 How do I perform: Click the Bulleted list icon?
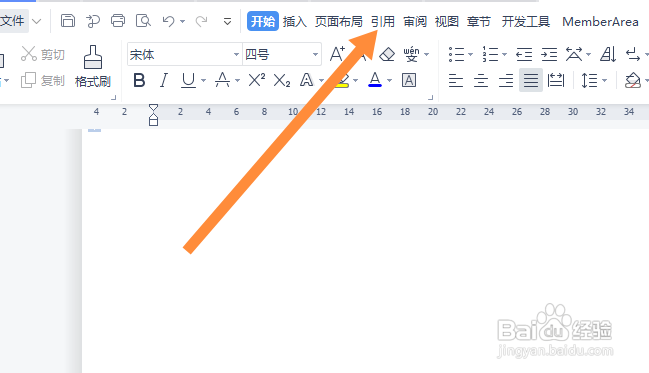456,54
